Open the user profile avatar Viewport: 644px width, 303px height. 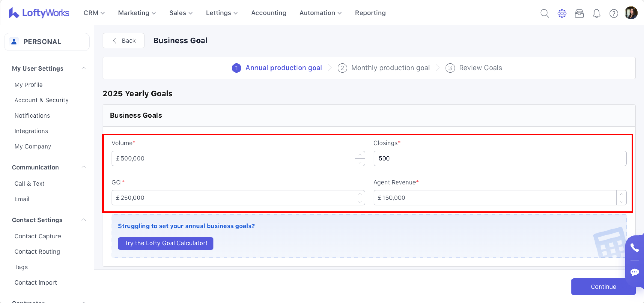click(631, 13)
